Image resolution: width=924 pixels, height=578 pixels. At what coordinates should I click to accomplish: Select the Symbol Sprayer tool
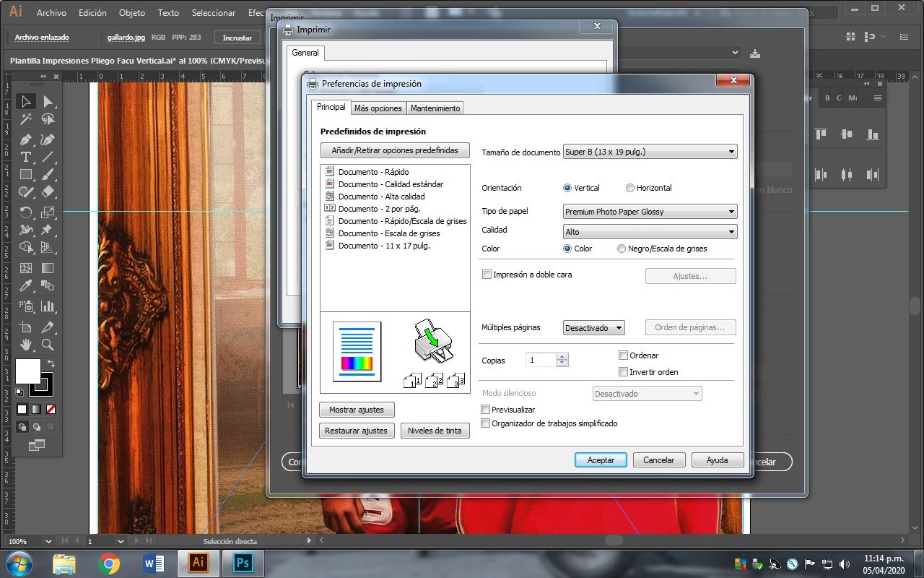click(26, 306)
